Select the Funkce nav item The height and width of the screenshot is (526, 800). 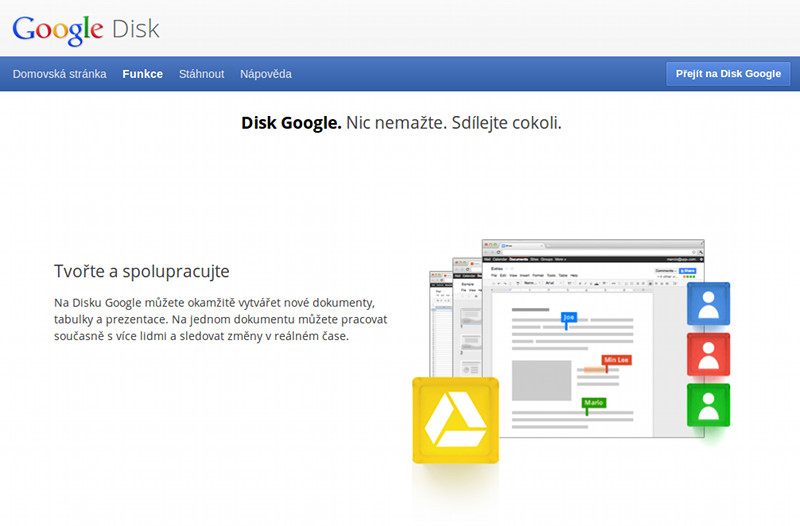pos(142,74)
